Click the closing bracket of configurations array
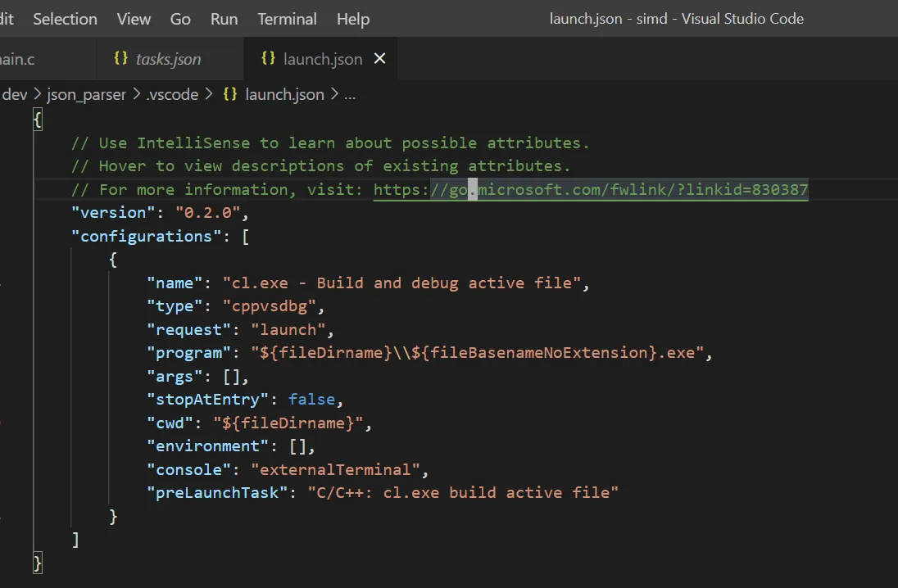898x588 pixels. point(75,540)
